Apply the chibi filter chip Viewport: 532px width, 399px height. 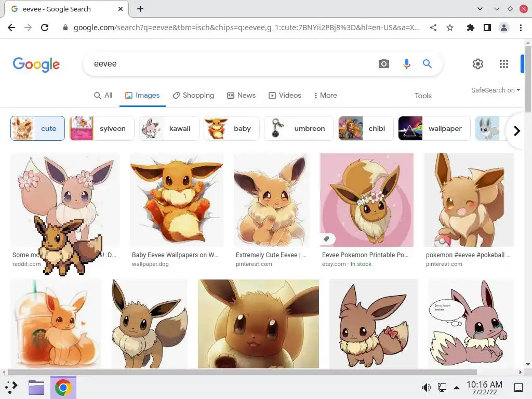coord(366,128)
